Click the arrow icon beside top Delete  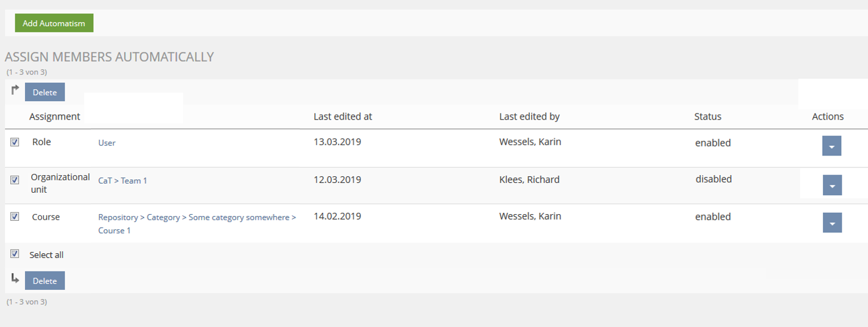tap(15, 90)
